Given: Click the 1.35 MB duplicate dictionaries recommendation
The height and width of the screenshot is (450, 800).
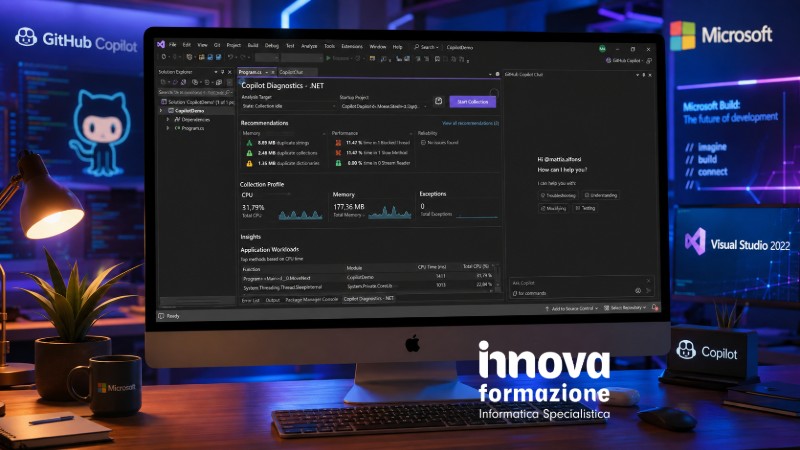Looking at the screenshot, I should point(283,163).
